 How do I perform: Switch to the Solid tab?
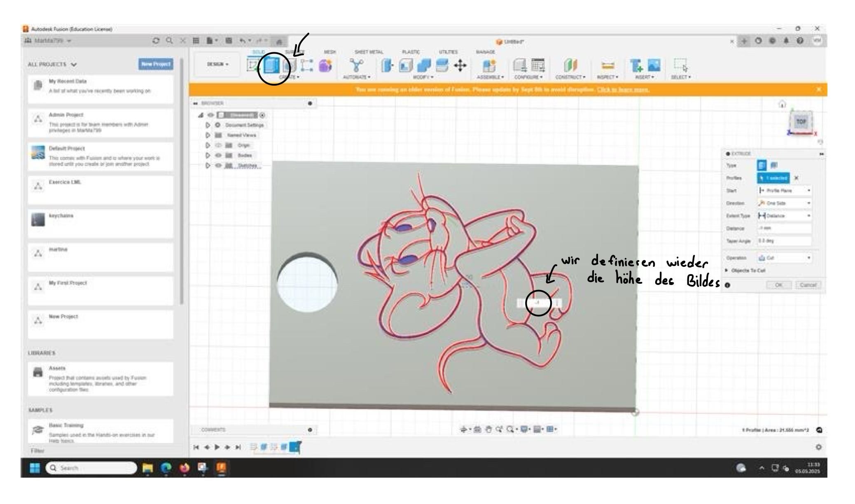259,52
